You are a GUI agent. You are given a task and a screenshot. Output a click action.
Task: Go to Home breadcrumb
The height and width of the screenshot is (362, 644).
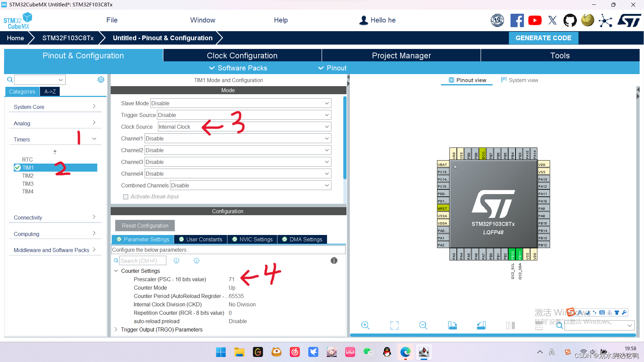click(15, 38)
